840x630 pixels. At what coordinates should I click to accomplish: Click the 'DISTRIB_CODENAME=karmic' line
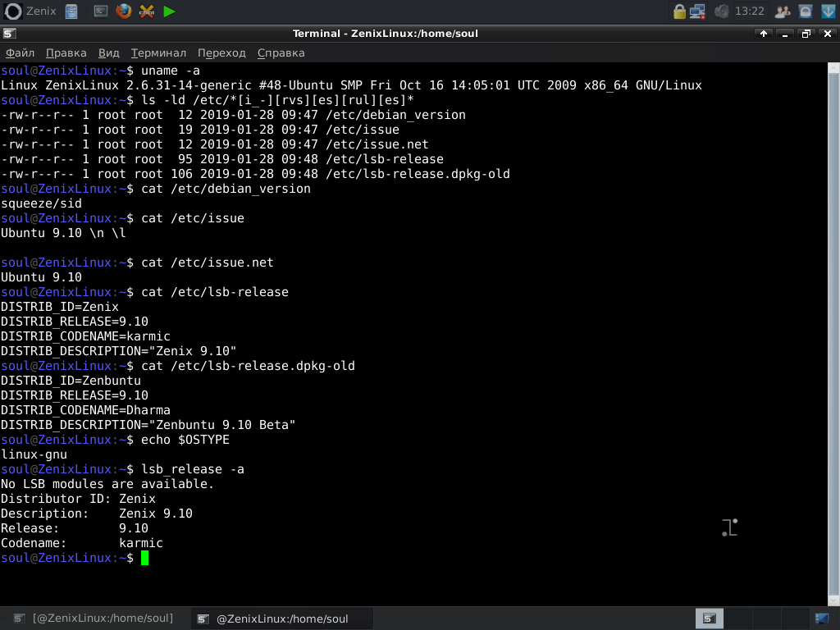tap(85, 336)
